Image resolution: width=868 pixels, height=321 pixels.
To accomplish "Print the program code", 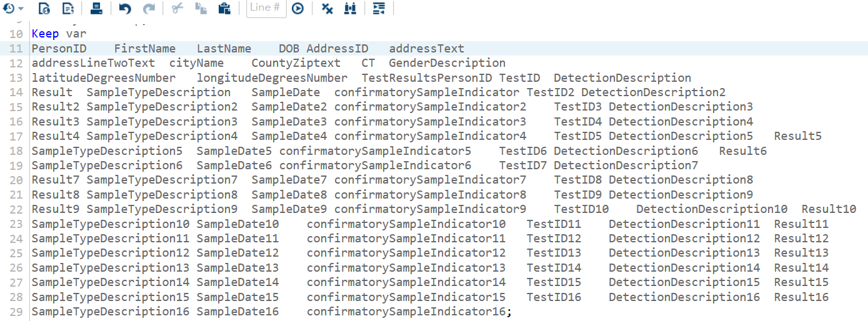I will (x=96, y=8).
